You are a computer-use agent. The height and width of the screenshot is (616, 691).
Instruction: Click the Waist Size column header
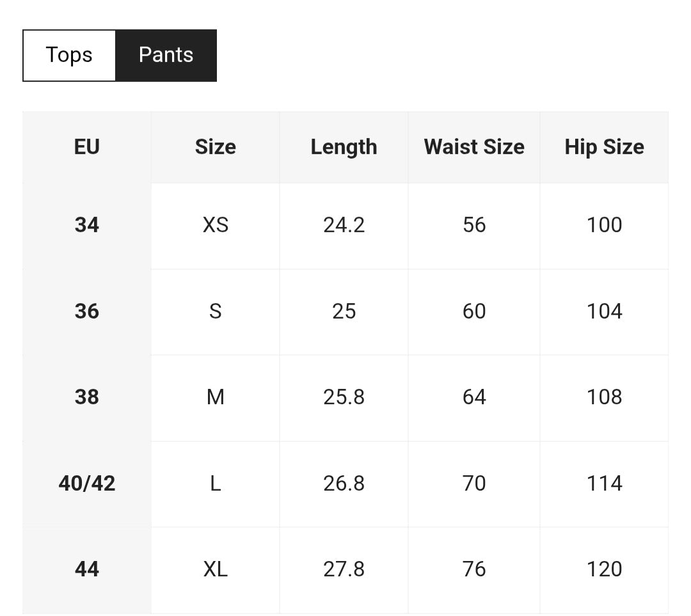tap(474, 147)
